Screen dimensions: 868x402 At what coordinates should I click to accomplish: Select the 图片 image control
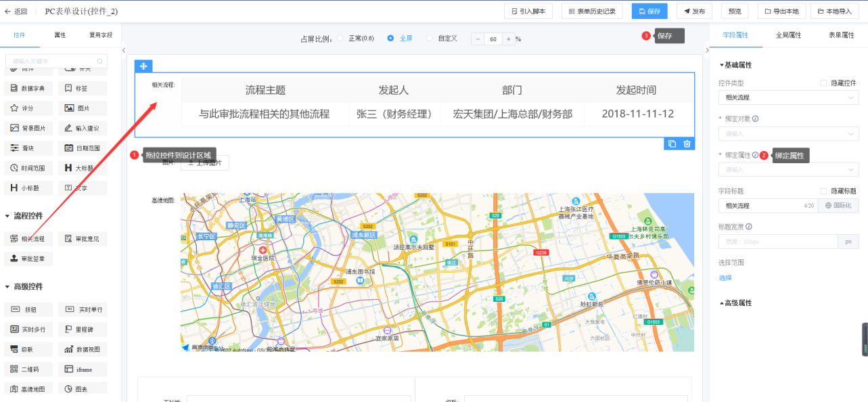click(x=83, y=108)
